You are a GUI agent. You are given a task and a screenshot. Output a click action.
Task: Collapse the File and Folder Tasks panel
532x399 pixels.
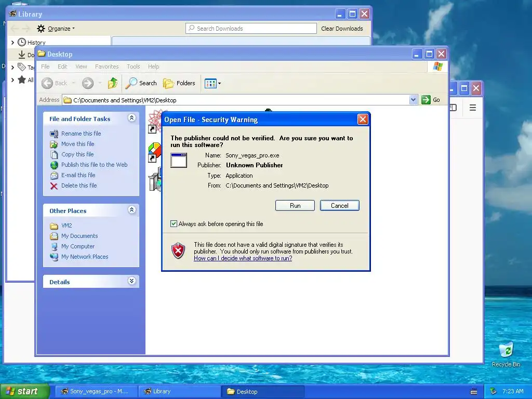(x=131, y=118)
